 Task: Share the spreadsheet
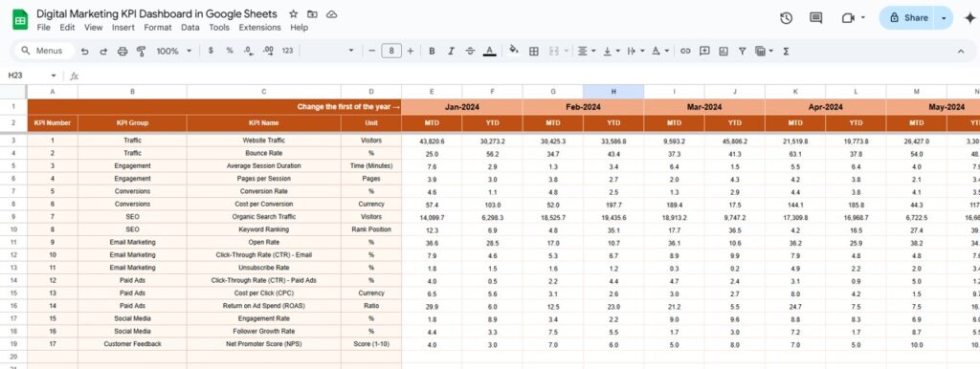(x=907, y=18)
